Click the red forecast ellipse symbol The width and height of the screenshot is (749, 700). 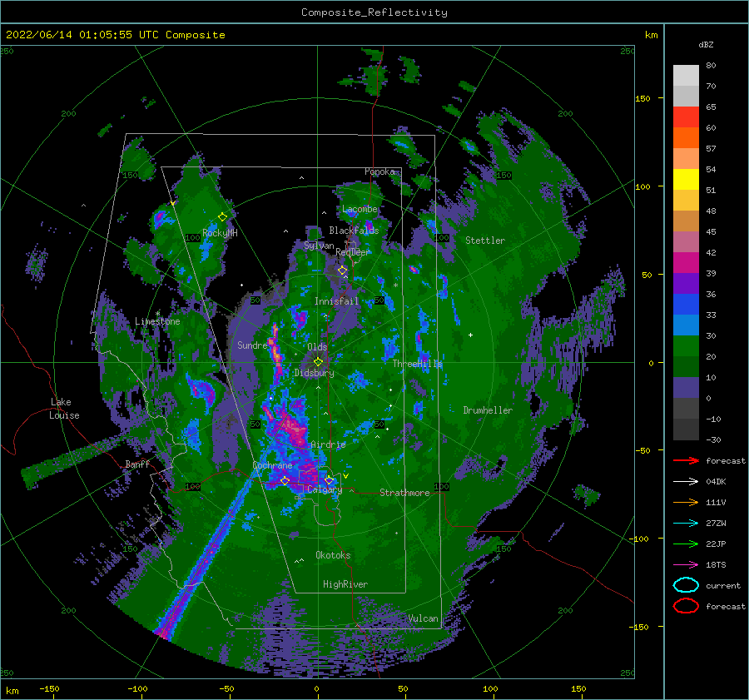click(x=686, y=606)
